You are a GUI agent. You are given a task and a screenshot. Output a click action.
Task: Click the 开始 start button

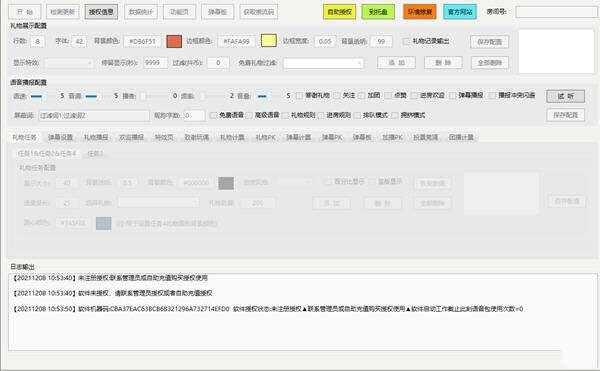[24, 12]
